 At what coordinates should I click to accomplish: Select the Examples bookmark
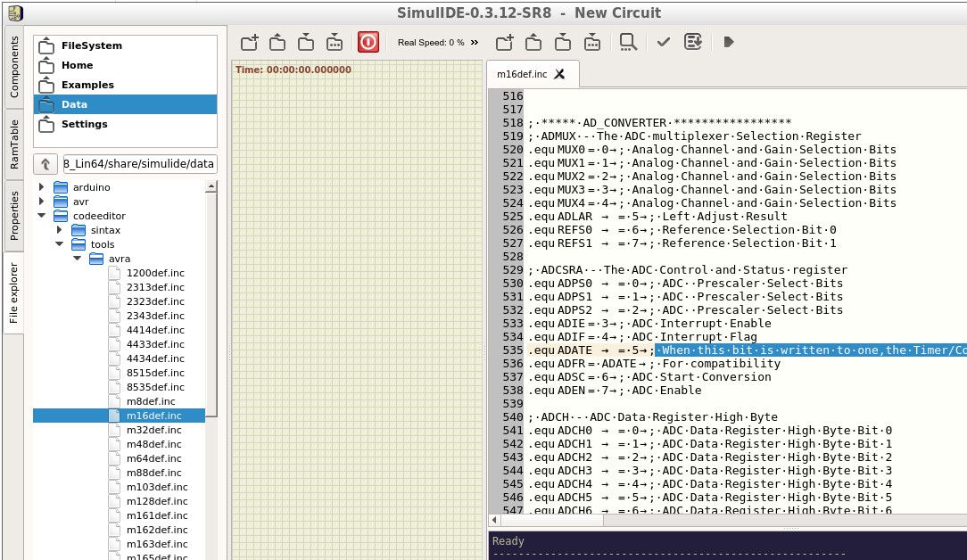coord(87,85)
